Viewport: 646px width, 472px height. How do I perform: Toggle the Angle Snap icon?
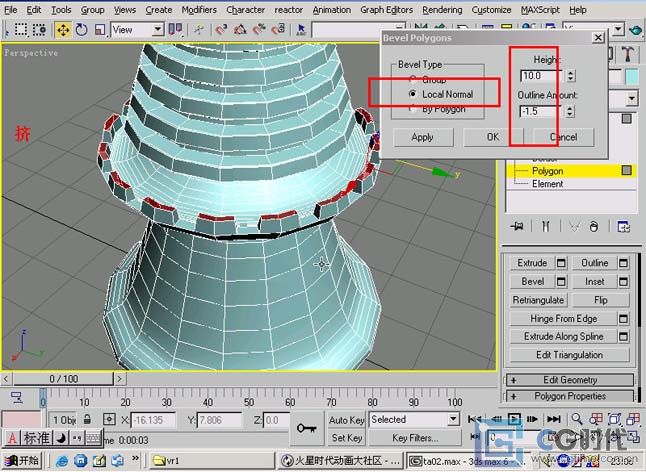[240, 30]
